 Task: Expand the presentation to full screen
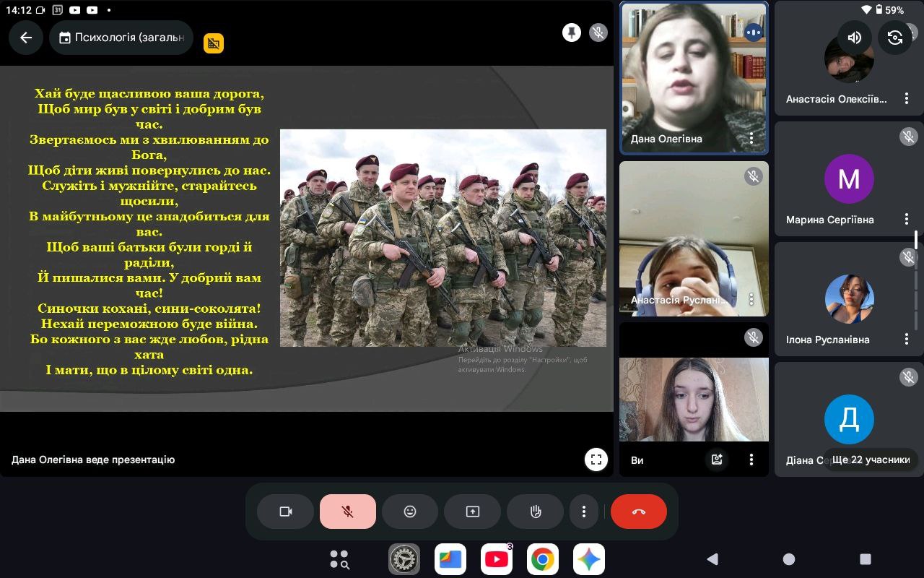pyautogui.click(x=596, y=460)
